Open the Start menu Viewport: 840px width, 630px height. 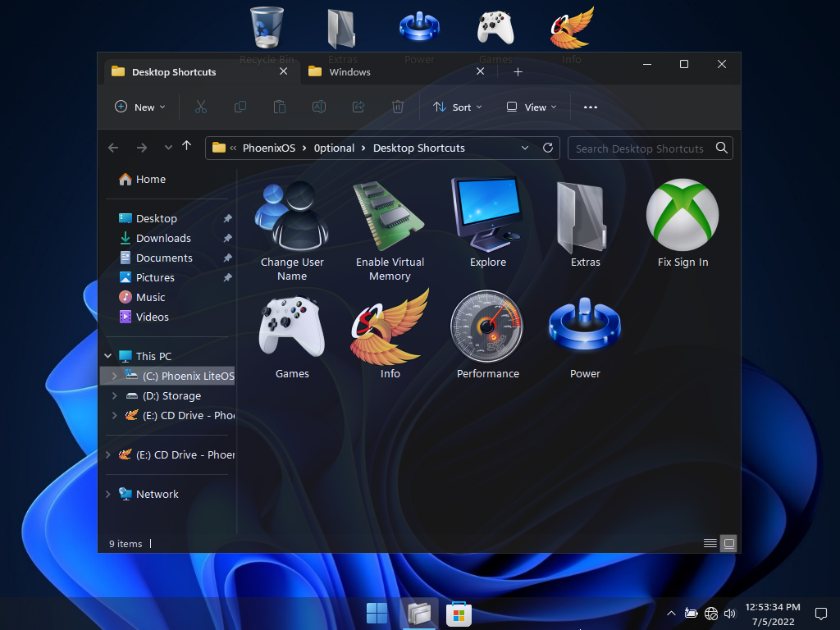[x=377, y=614]
